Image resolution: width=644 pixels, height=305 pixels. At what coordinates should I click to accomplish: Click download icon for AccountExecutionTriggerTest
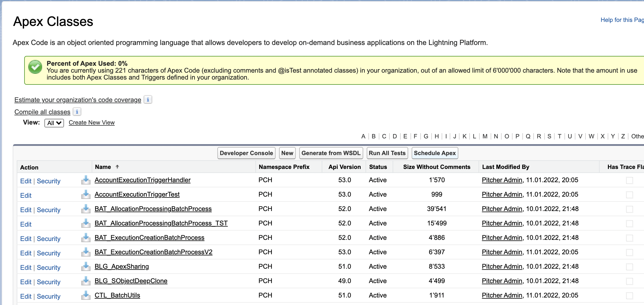tap(86, 195)
